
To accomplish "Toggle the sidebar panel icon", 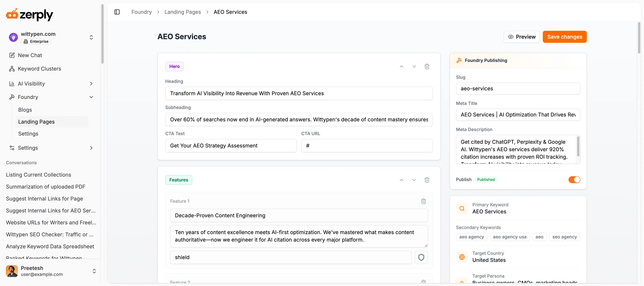I will (117, 12).
